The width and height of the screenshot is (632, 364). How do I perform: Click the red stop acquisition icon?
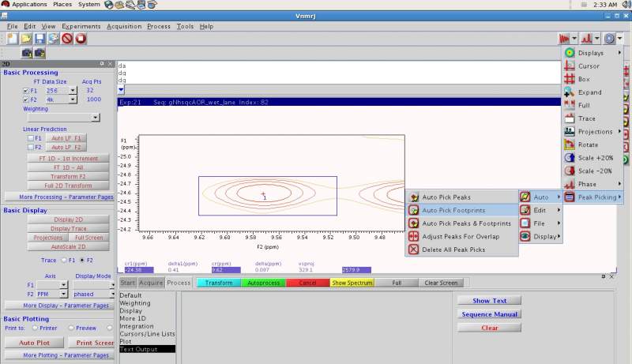tap(81, 38)
